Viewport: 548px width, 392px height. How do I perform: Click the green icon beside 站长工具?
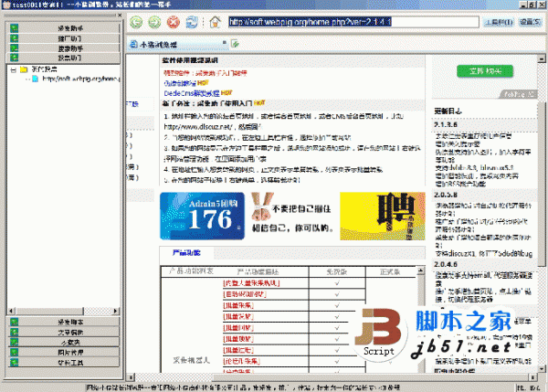pos(14,362)
